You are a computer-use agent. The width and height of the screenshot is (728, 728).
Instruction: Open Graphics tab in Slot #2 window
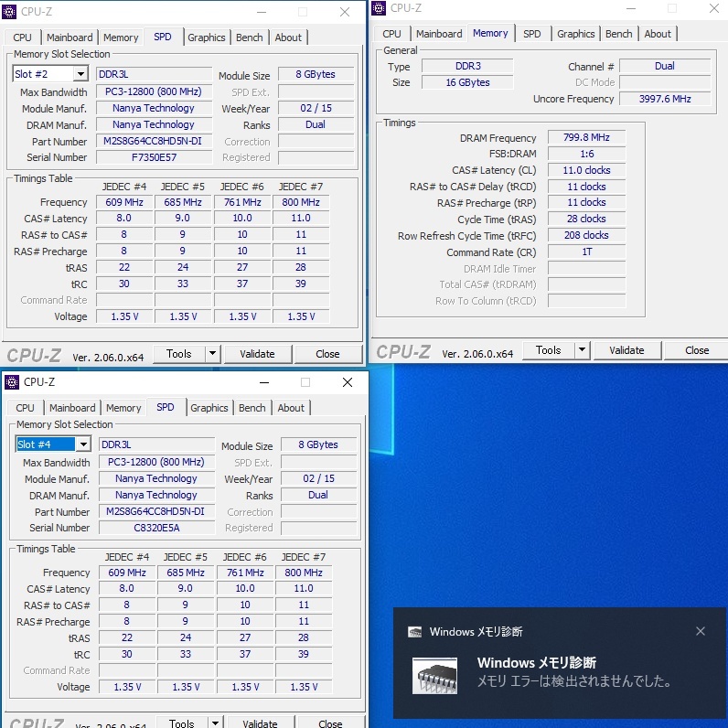[206, 37]
